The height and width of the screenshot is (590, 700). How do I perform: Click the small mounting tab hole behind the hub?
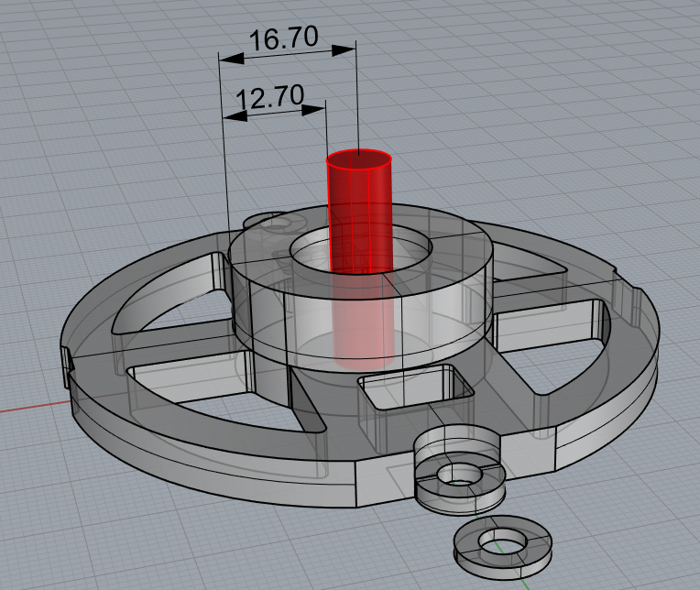point(280,224)
